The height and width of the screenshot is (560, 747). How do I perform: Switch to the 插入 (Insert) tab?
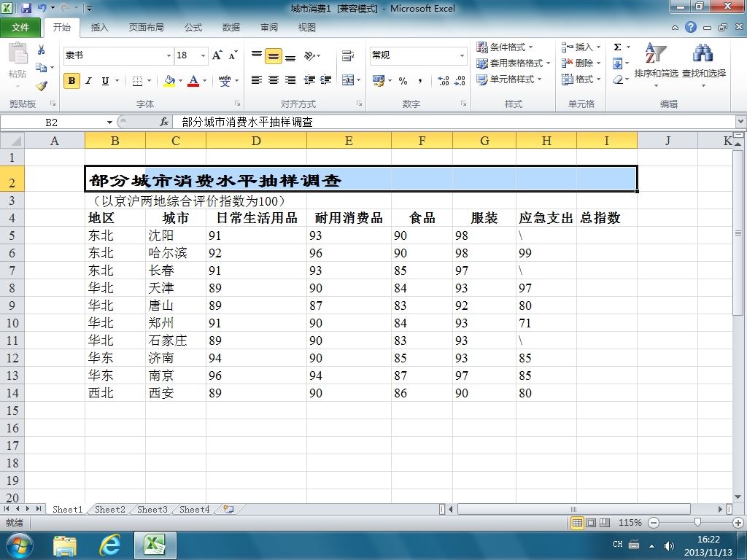pyautogui.click(x=99, y=27)
